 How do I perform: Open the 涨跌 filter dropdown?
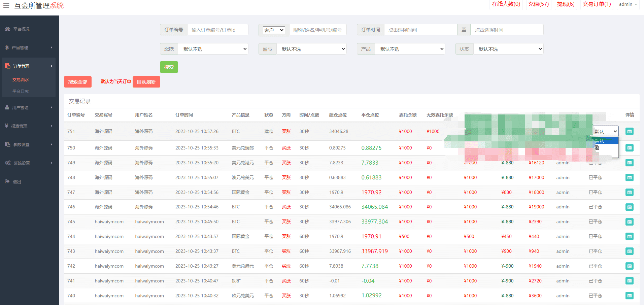213,49
